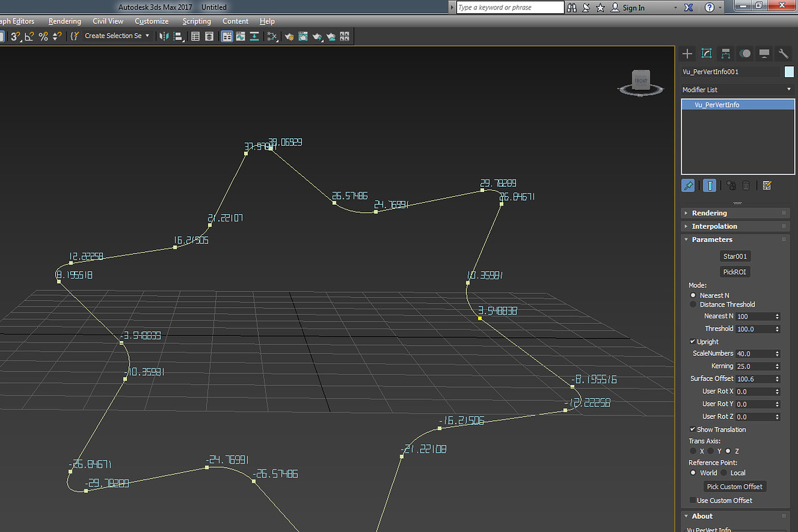
Task: Collapse the Parameters rollout
Action: pyautogui.click(x=735, y=239)
